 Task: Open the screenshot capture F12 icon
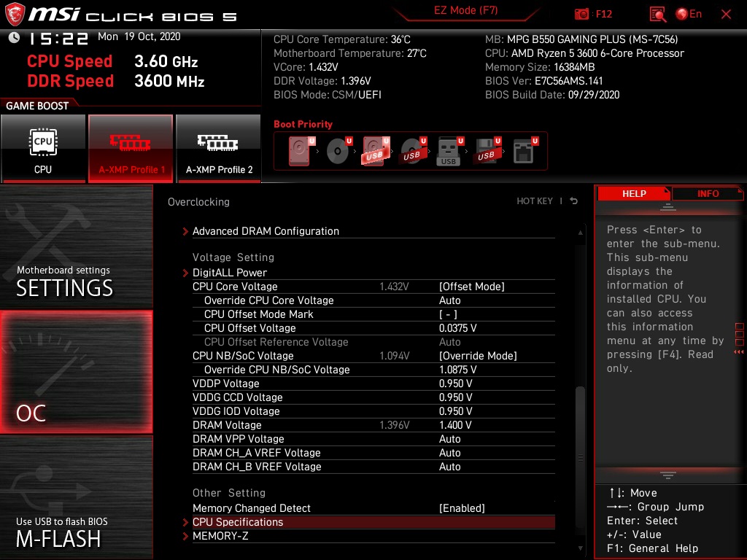pos(582,14)
